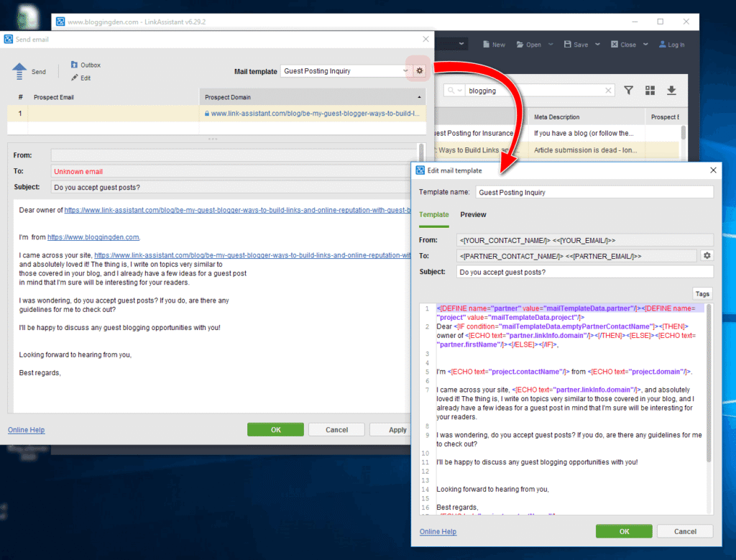736x560 pixels.
Task: Switch to the Preview tab
Action: (x=474, y=214)
